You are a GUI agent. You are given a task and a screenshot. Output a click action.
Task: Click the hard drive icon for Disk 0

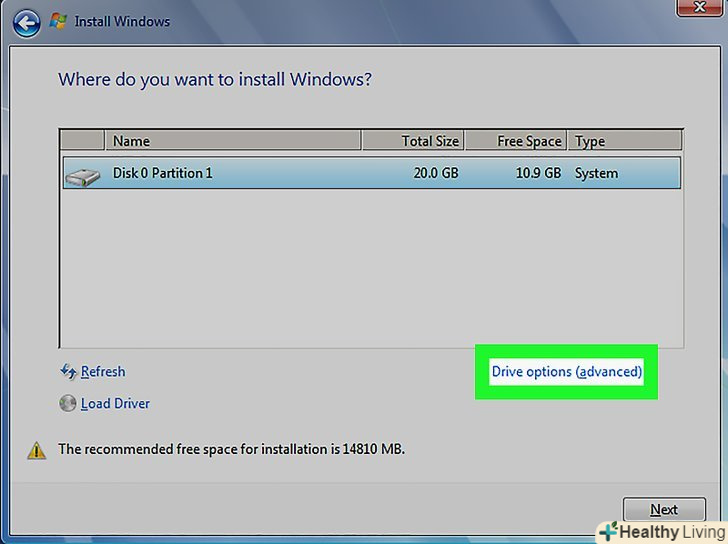point(83,177)
